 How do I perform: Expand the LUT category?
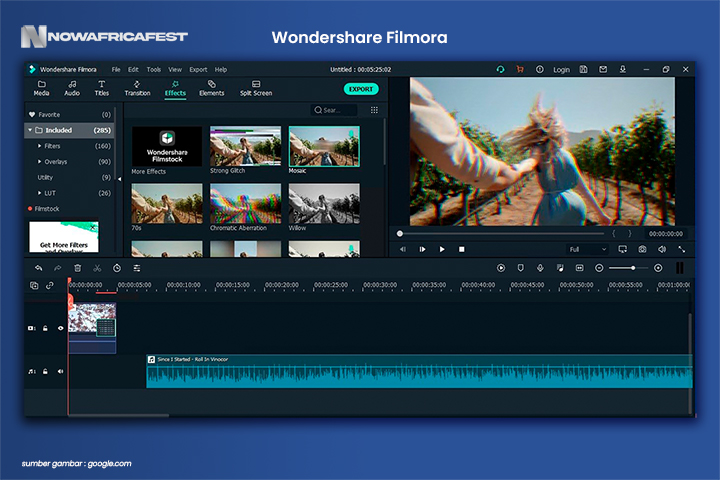[39, 193]
